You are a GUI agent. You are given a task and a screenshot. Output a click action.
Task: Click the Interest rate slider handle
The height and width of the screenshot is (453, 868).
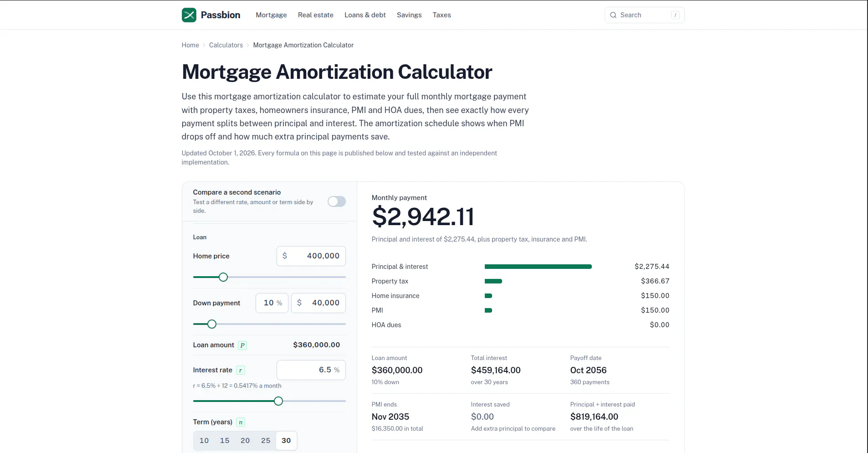tap(278, 401)
